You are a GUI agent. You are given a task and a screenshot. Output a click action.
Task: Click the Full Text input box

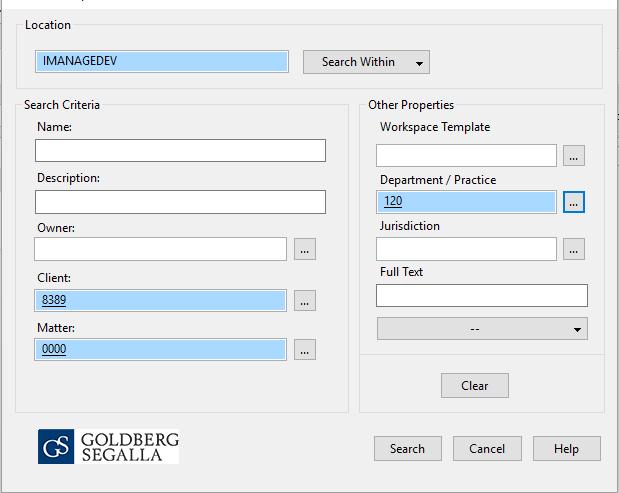coord(481,295)
